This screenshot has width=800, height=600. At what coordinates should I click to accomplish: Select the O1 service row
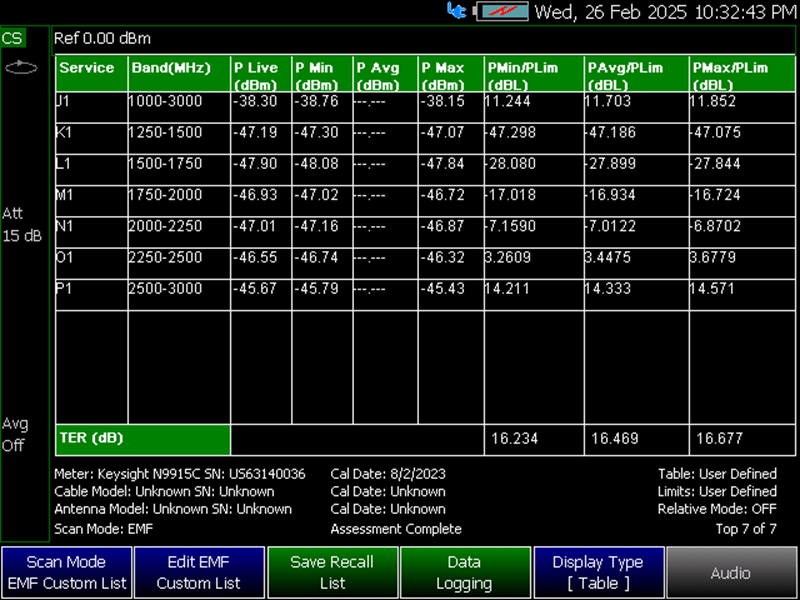coord(426,263)
